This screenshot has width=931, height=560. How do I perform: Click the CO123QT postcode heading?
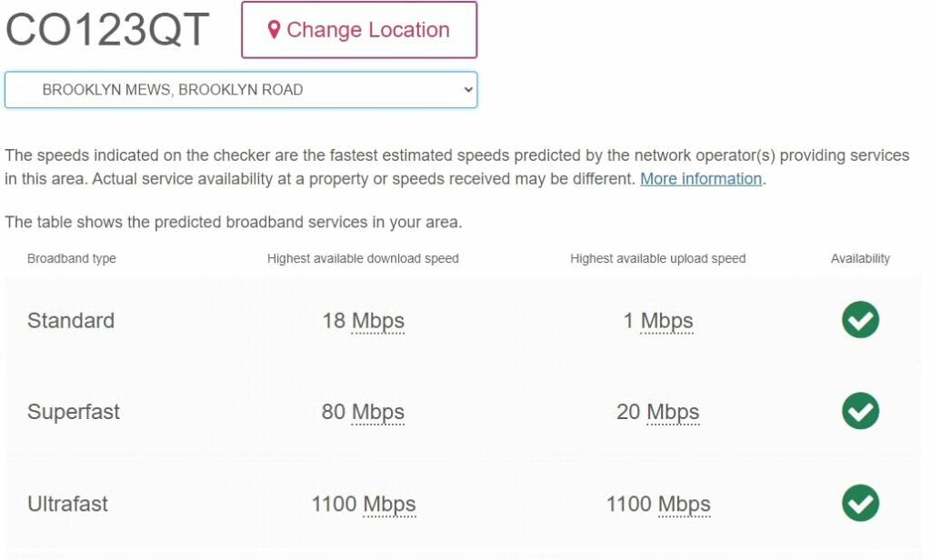click(x=107, y=31)
